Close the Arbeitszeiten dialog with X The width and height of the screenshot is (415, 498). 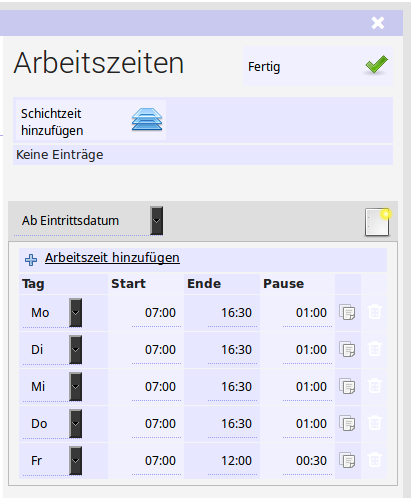[378, 23]
